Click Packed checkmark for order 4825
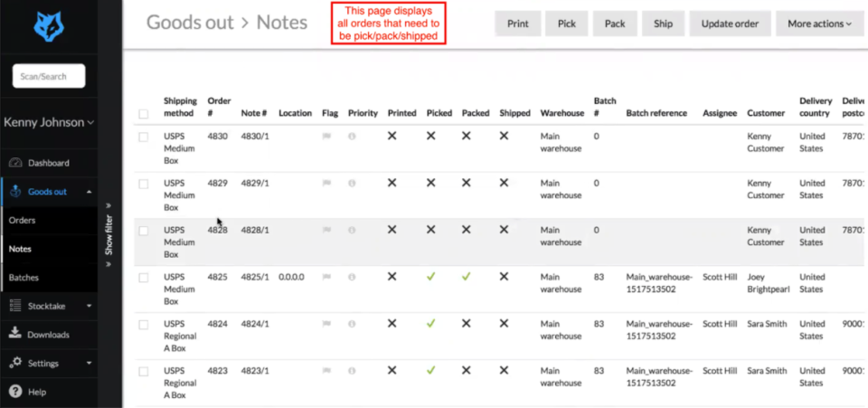 pos(467,277)
